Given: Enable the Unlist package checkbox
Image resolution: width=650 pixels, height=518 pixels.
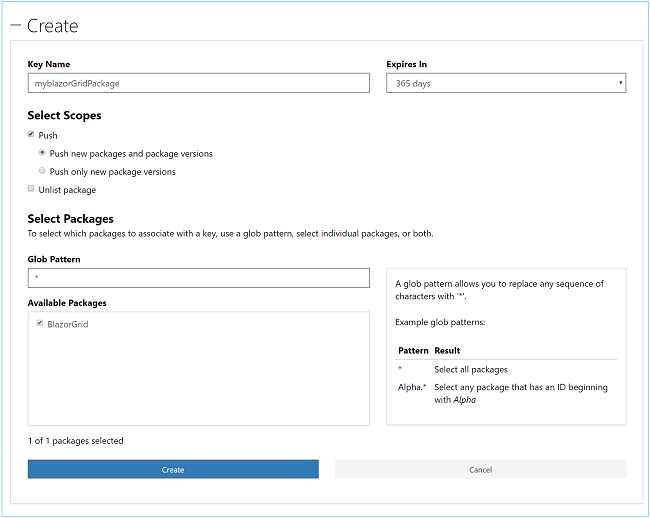Looking at the screenshot, I should pyautogui.click(x=31, y=189).
